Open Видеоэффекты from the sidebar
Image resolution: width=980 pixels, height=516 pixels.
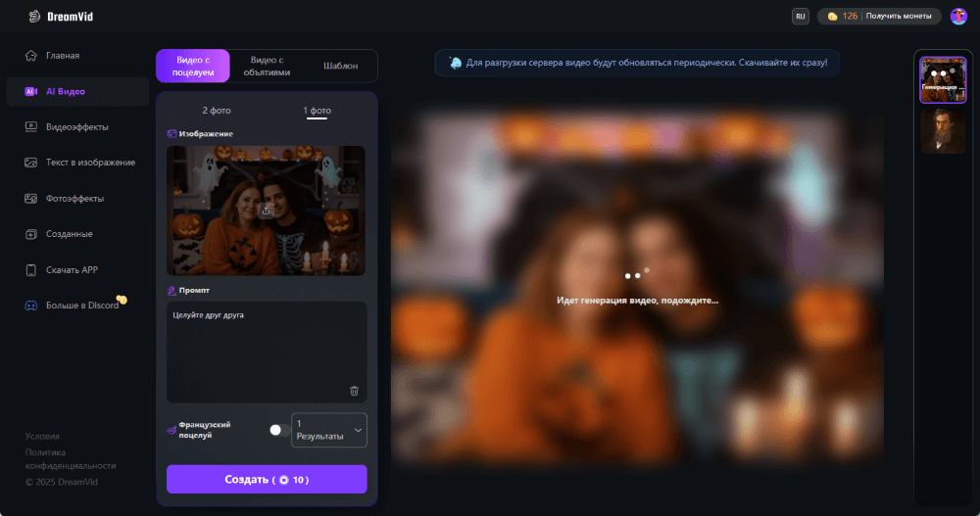(77, 126)
